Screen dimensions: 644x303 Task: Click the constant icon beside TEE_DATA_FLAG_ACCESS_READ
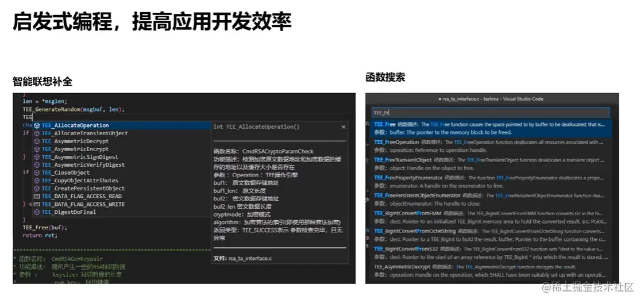tap(37, 196)
